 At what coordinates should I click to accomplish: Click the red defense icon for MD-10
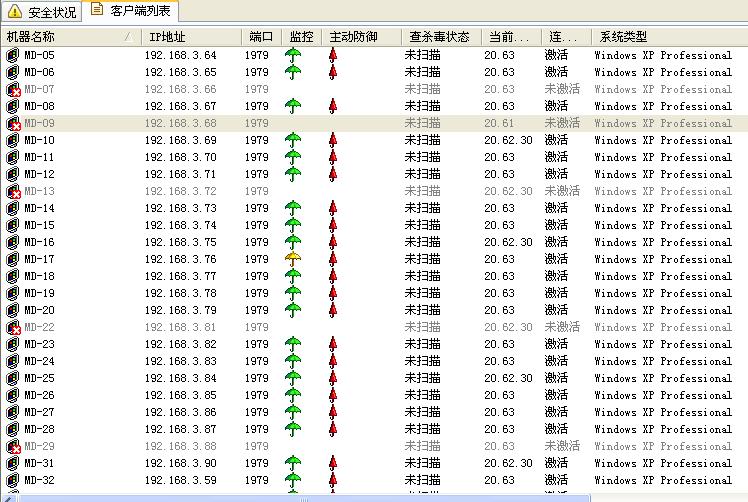[x=333, y=140]
